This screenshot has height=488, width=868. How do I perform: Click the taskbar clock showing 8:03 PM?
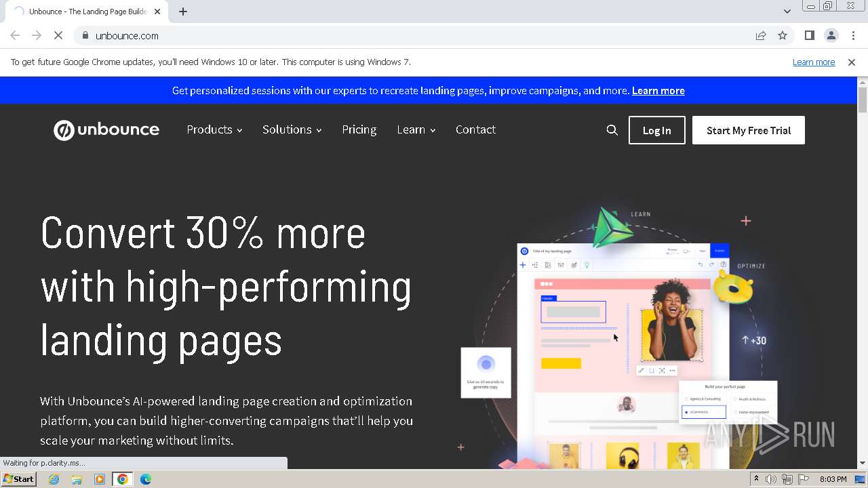[833, 479]
